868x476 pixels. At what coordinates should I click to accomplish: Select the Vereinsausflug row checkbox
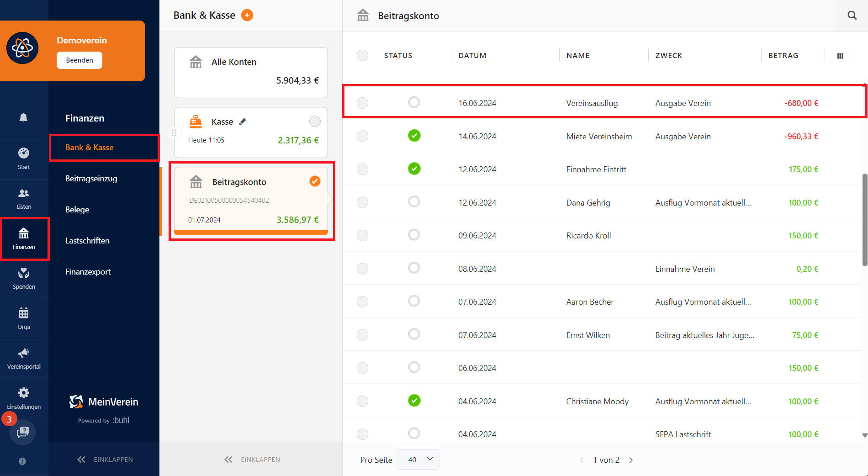362,103
